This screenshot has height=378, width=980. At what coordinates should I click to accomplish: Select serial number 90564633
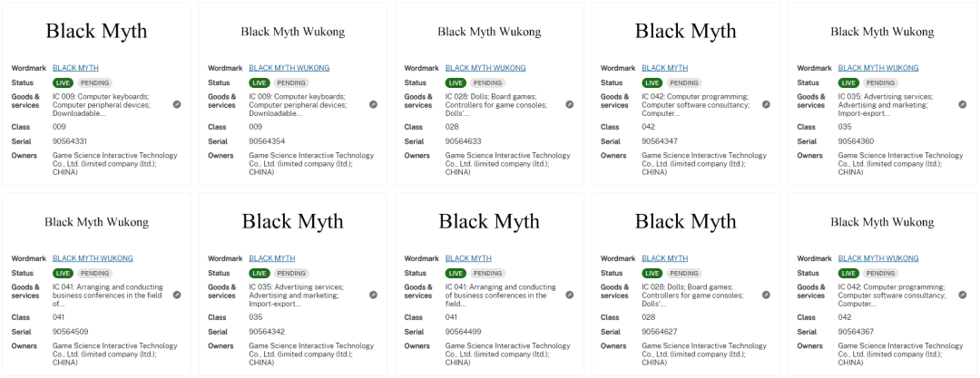point(463,141)
